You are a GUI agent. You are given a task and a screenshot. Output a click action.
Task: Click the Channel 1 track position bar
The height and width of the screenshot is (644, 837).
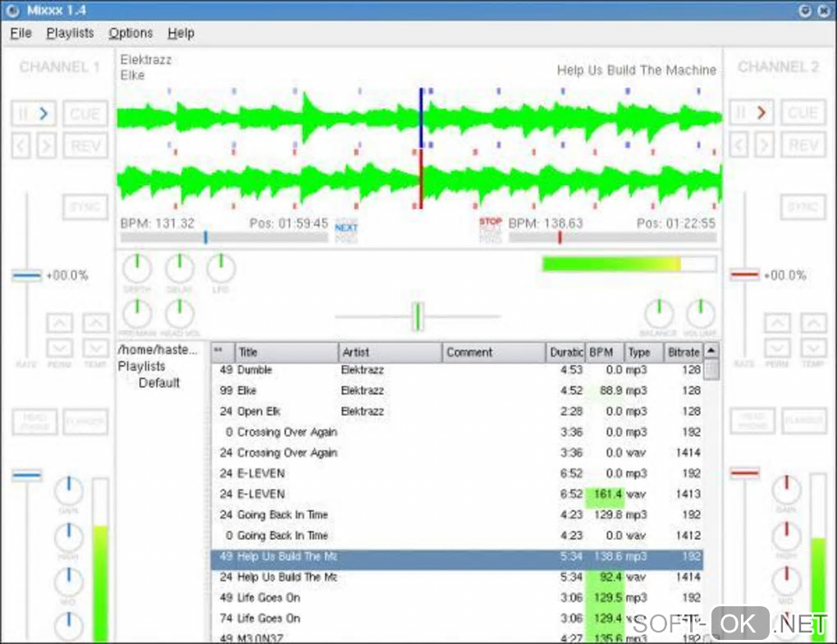[224, 238]
